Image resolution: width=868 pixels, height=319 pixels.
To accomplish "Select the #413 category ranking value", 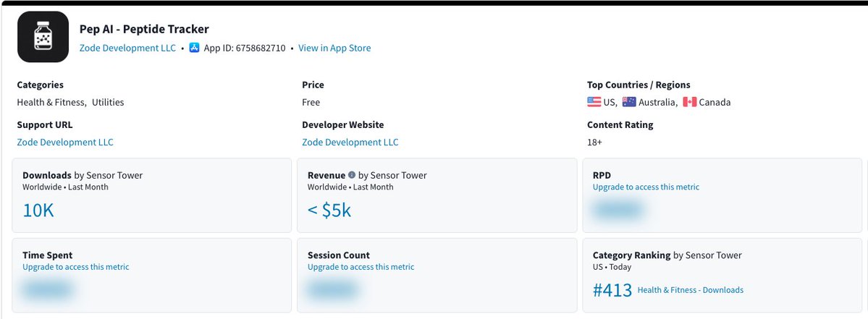I will click(612, 290).
